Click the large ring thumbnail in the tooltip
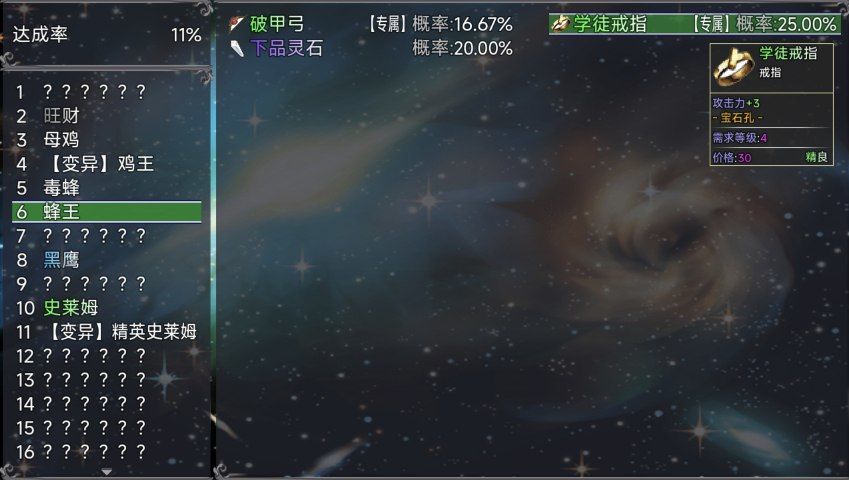849x480 pixels. [x=734, y=68]
